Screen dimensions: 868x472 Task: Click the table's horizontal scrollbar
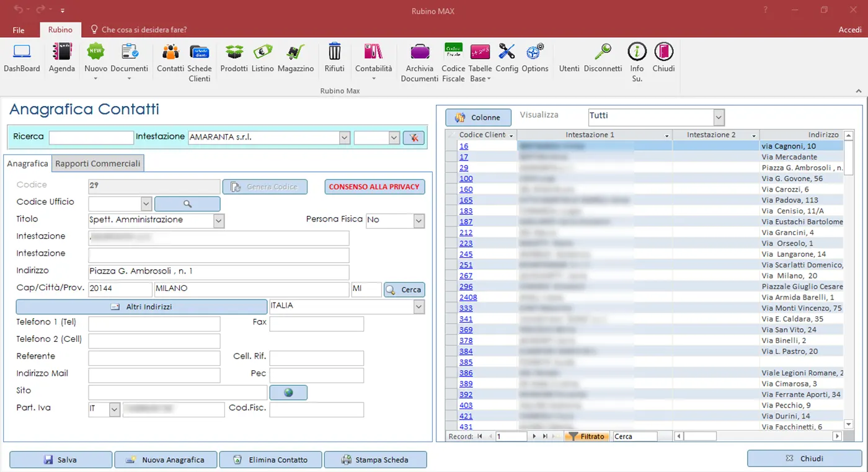(758, 437)
